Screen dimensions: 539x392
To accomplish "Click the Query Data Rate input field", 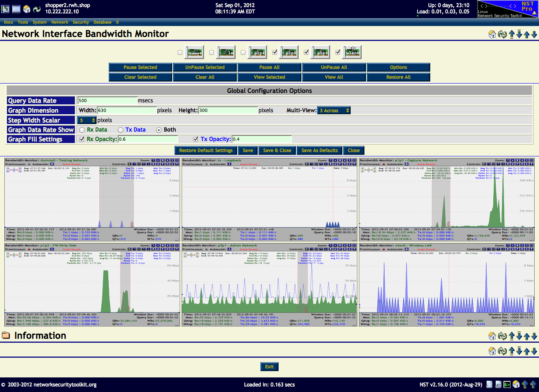I will 107,100.
